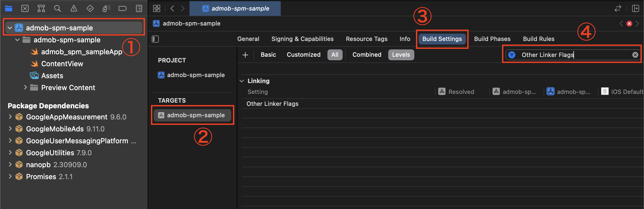Hide the project and targets list sidebar
The height and width of the screenshot is (209, 644).
coord(155,39)
